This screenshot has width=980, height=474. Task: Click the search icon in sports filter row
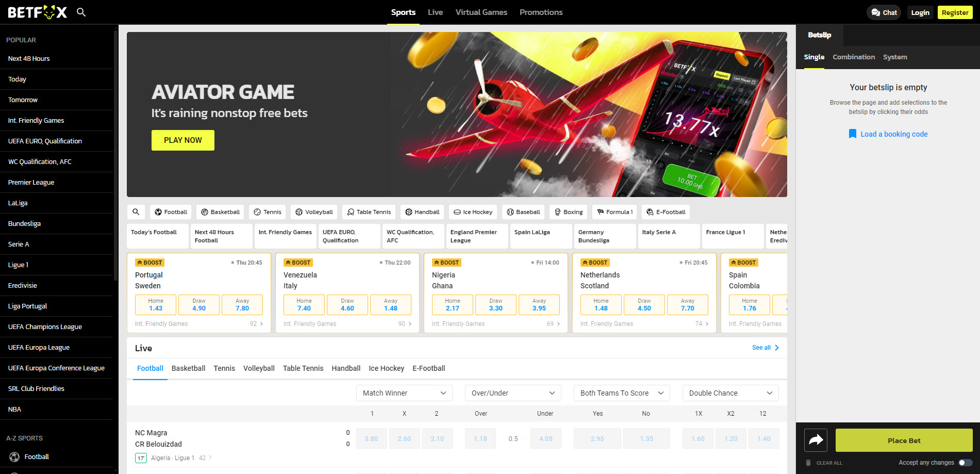point(136,212)
